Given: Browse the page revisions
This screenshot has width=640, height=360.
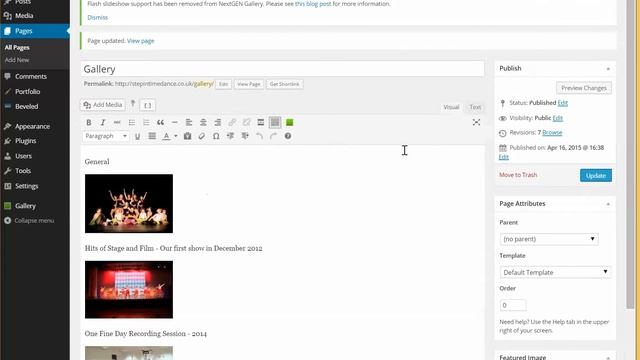Looking at the screenshot, I should click(552, 133).
